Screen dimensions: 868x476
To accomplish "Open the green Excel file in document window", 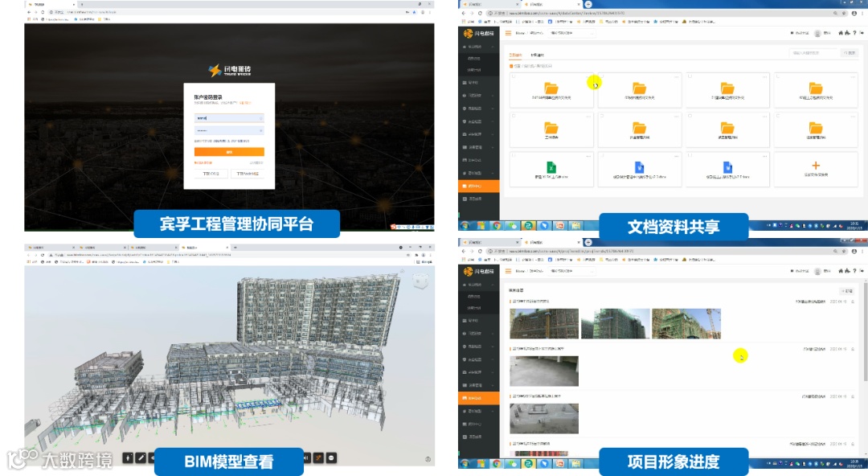I will pos(551,167).
